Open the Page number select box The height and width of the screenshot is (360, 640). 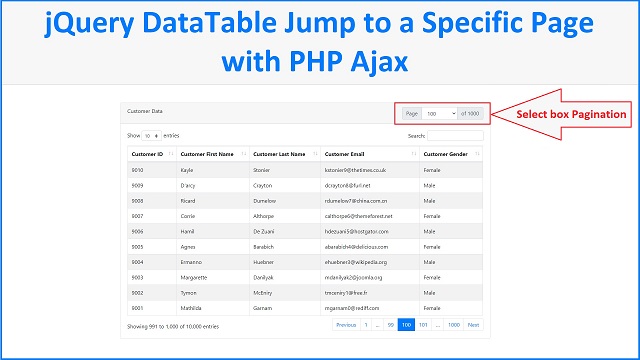(x=440, y=113)
